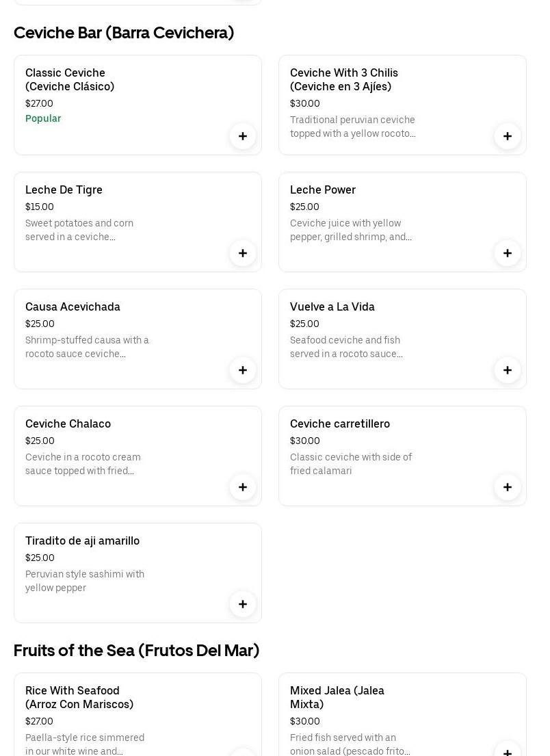
Task: Open Classic Ceviche item title
Action: pos(70,79)
